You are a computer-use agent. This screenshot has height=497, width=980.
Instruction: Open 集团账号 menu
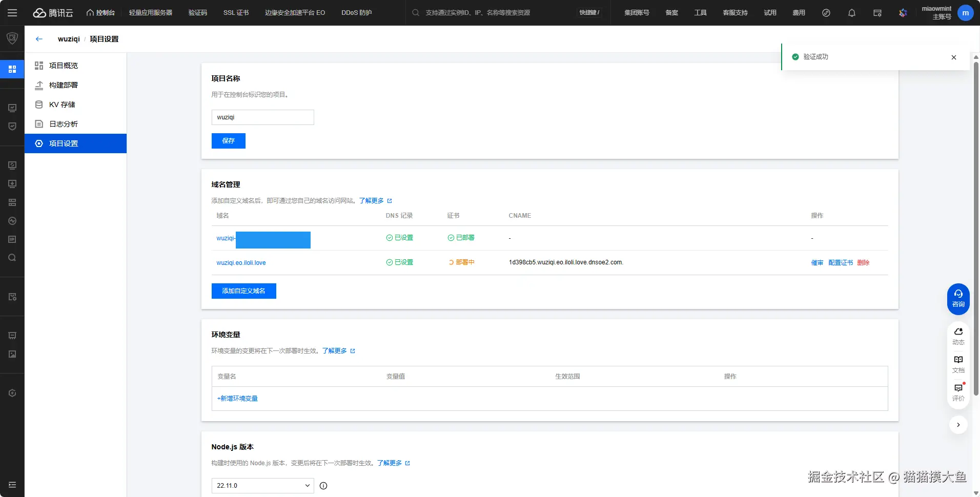point(637,13)
